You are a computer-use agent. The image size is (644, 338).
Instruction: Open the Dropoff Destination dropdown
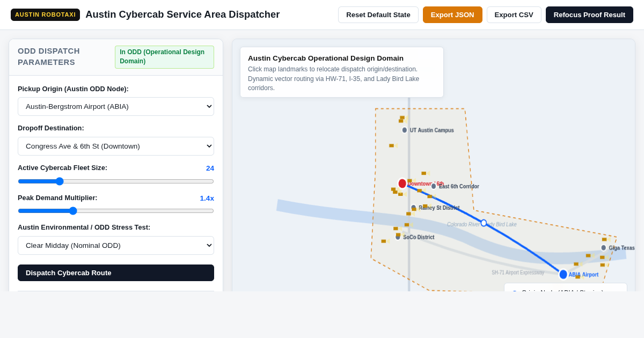(x=116, y=146)
